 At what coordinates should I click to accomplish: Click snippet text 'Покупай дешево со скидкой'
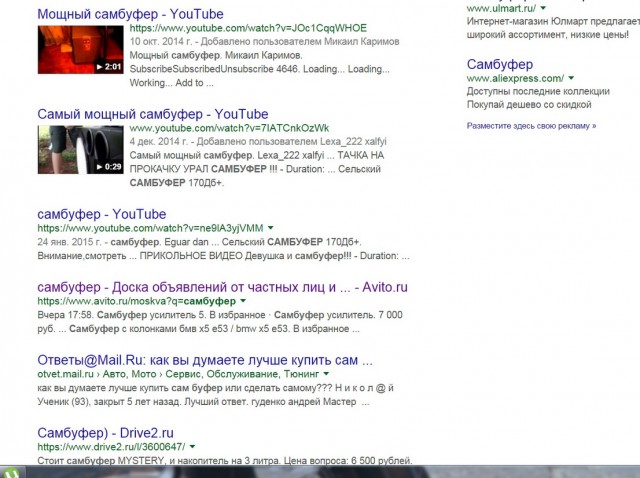tap(529, 105)
